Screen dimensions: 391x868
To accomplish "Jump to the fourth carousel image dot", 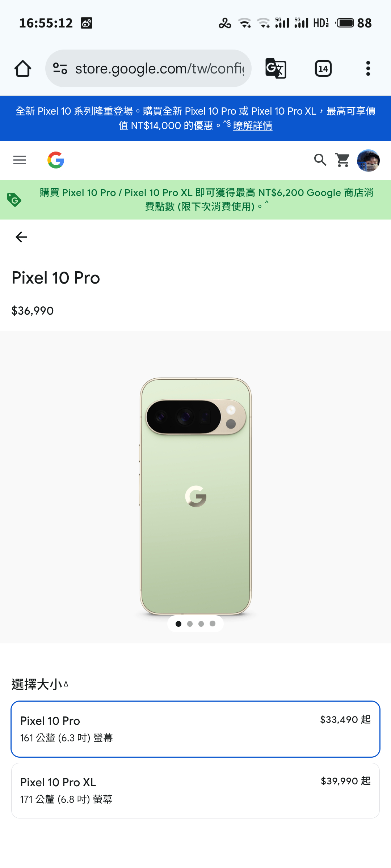I will [213, 624].
